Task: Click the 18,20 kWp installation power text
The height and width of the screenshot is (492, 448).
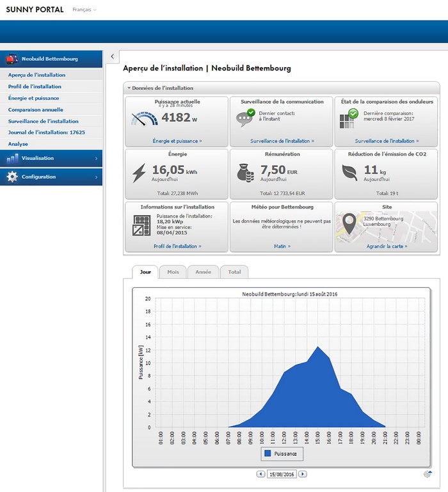Action: (x=170, y=221)
